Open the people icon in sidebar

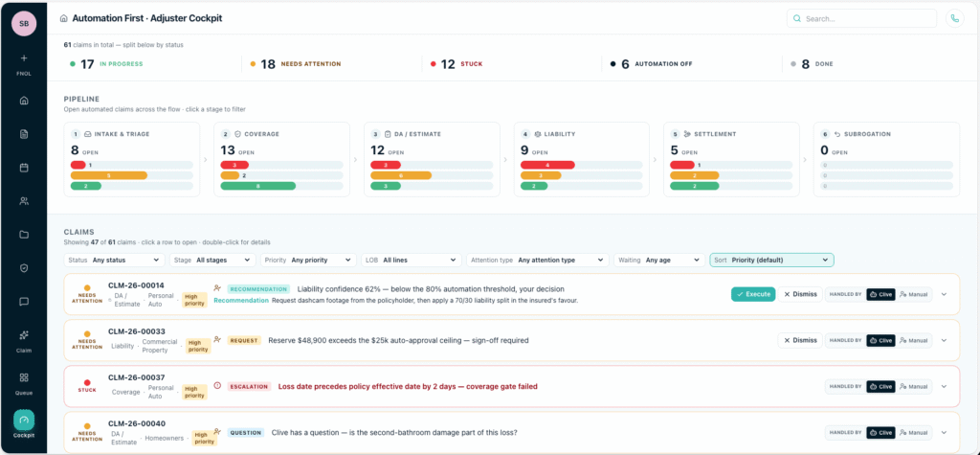(24, 201)
